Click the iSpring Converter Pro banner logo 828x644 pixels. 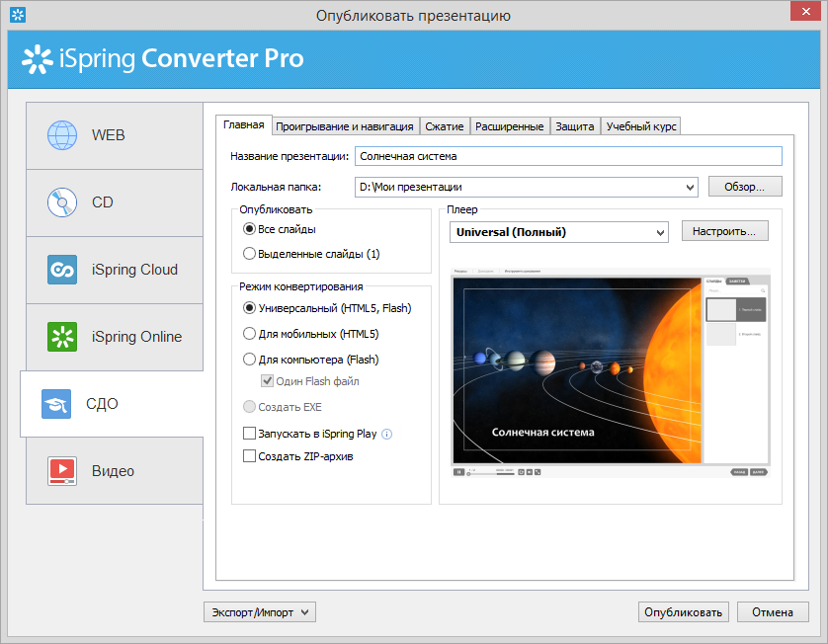[163, 58]
